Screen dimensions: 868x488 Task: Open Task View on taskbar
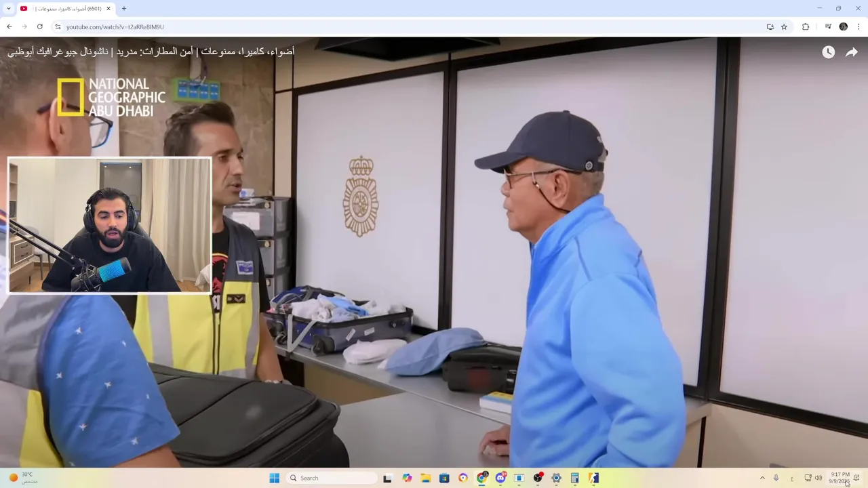point(387,478)
